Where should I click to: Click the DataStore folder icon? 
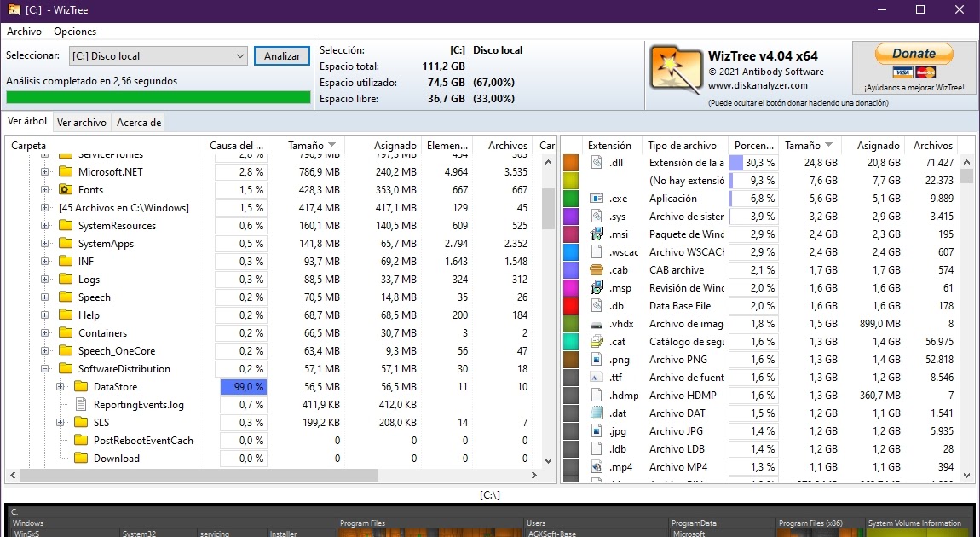[x=84, y=386]
